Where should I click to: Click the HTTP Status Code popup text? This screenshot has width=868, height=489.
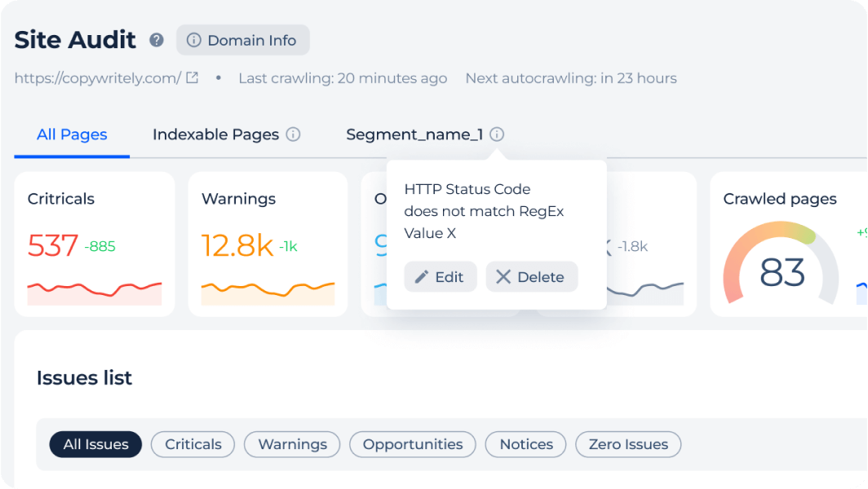tap(484, 211)
